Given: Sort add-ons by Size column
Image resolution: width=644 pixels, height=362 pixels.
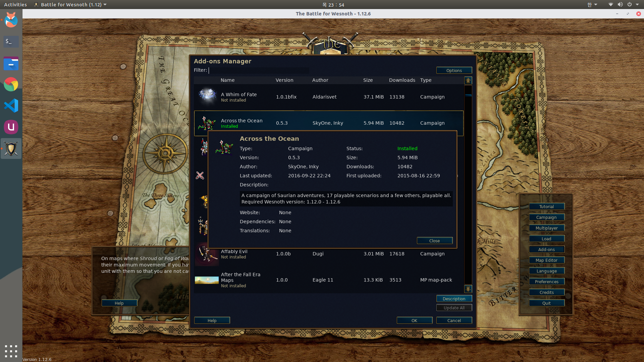Looking at the screenshot, I should point(368,80).
